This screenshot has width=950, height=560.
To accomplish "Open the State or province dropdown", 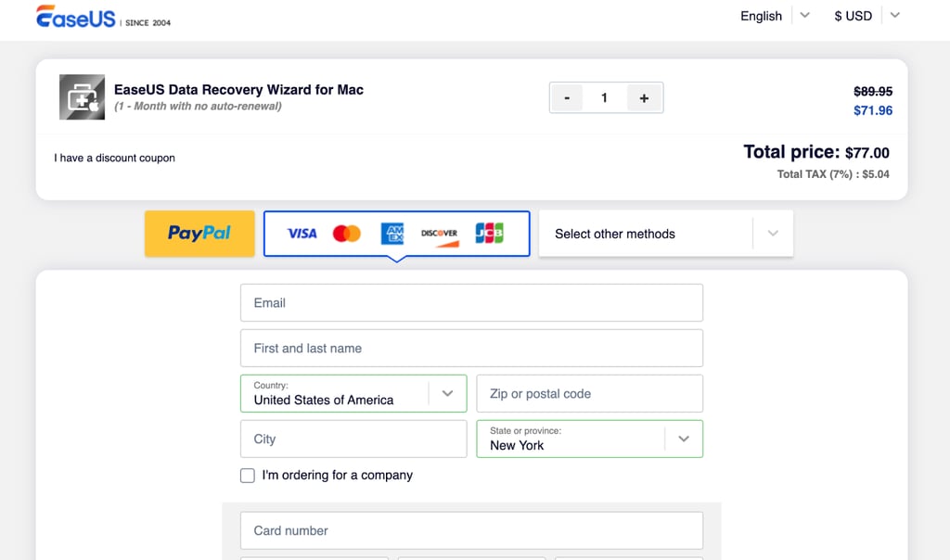I will click(589, 439).
